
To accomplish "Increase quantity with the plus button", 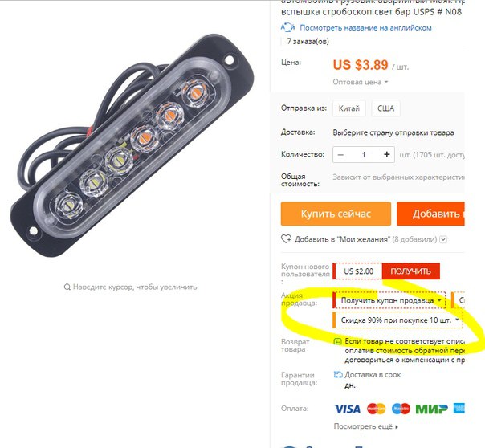I will (x=387, y=155).
